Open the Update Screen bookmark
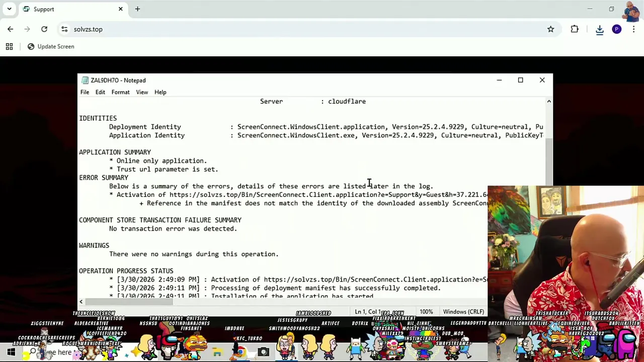Screen dimensions: 644x362 50,46
